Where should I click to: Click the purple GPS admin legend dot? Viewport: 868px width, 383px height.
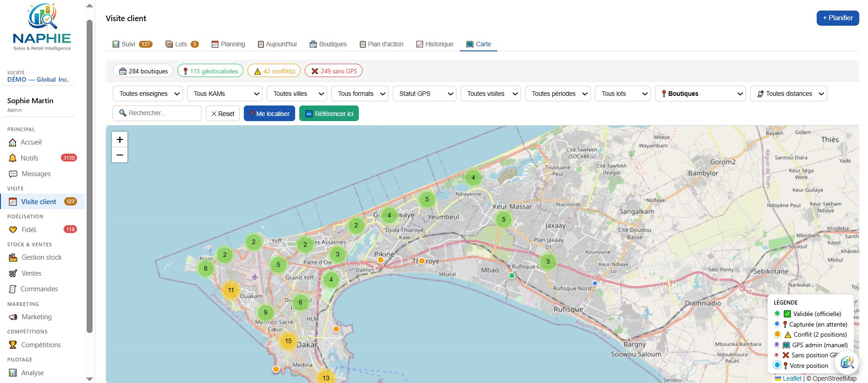tap(777, 344)
